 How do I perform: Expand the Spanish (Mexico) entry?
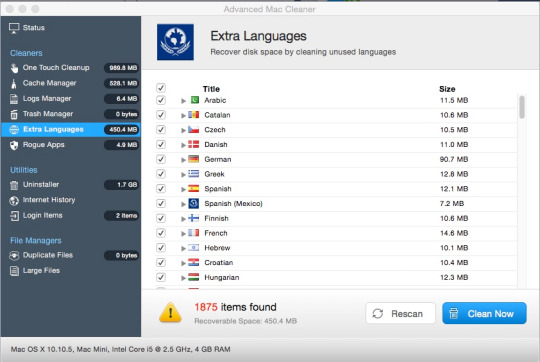(183, 204)
